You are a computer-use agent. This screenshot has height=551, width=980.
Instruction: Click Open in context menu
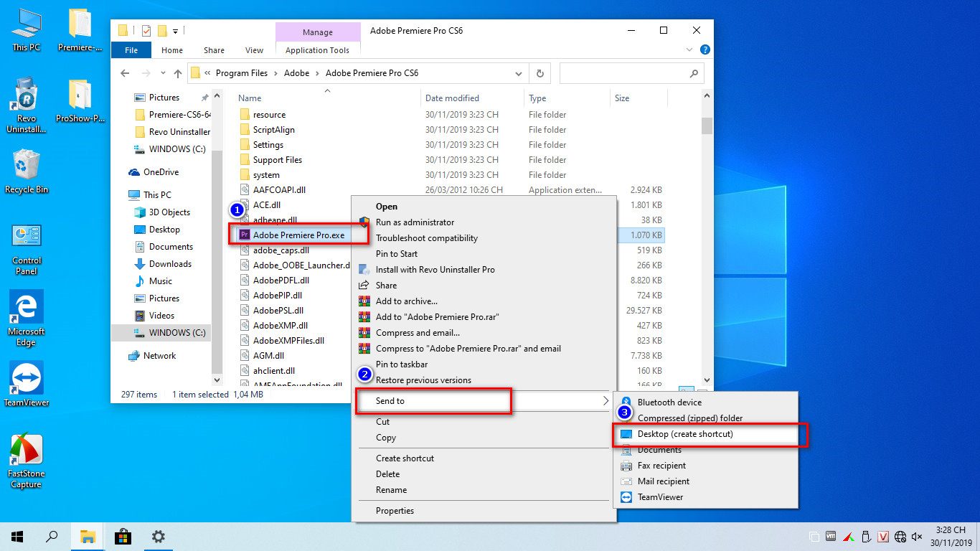point(386,207)
